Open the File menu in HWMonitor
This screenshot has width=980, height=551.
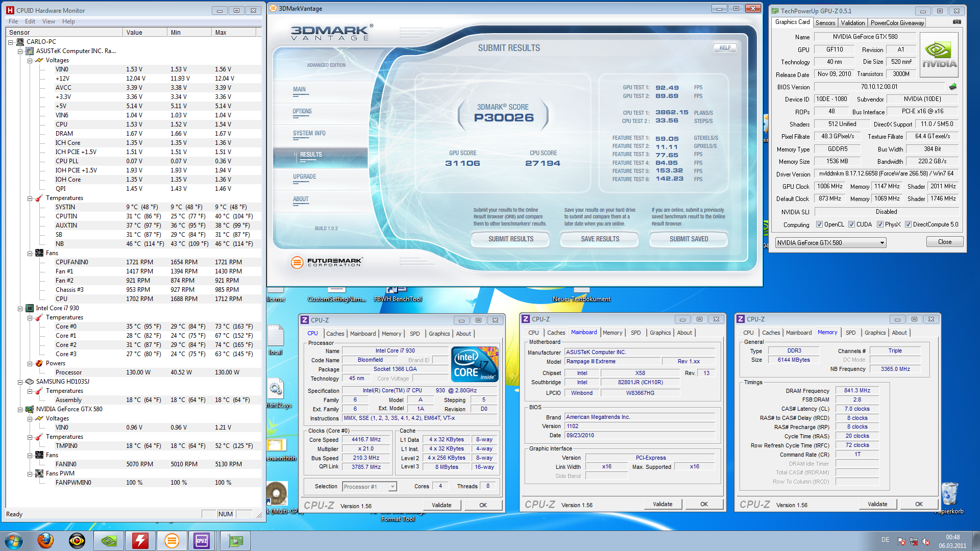[13, 21]
